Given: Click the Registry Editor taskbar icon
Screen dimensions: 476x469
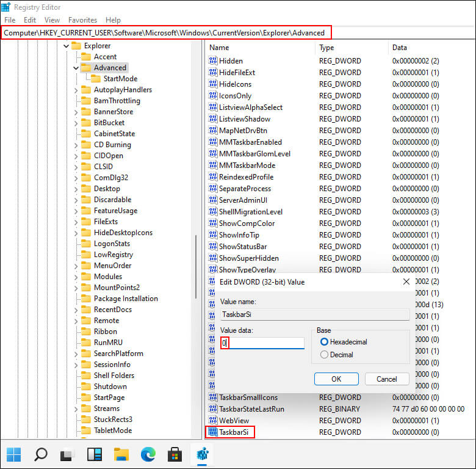Looking at the screenshot, I should point(202,455).
